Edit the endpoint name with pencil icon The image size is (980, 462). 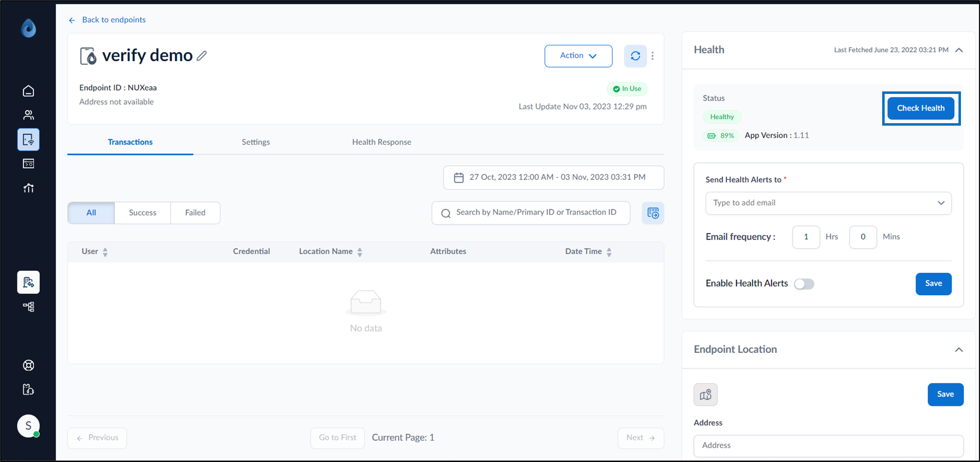tap(201, 56)
